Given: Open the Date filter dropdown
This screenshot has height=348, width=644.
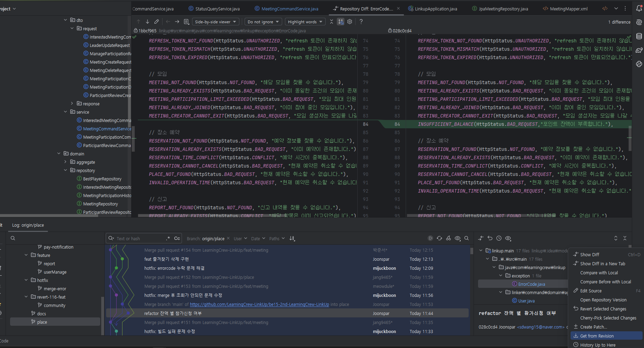Looking at the screenshot, I should 258,238.
